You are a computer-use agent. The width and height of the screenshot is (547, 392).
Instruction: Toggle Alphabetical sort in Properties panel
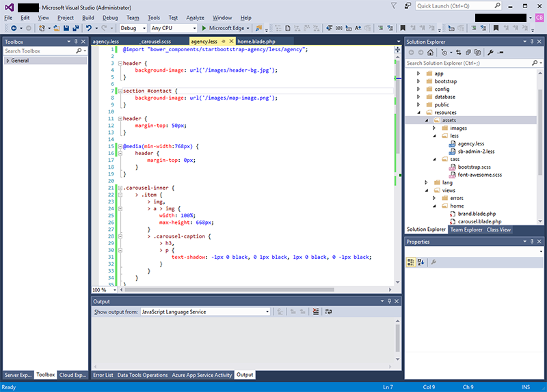click(421, 262)
